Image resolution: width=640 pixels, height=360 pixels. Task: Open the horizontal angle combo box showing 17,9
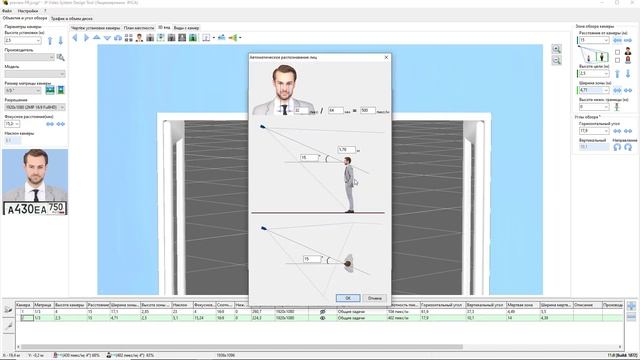pyautogui.click(x=594, y=131)
